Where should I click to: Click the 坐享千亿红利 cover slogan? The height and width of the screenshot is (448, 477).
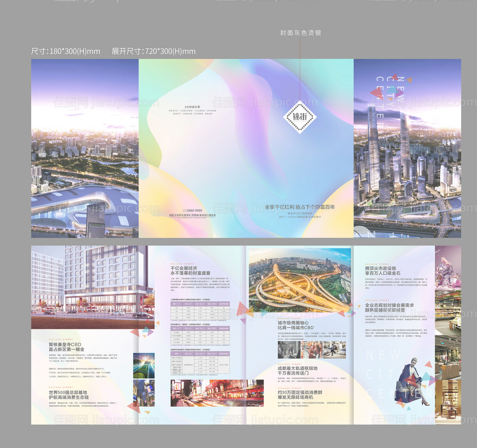click(300, 207)
